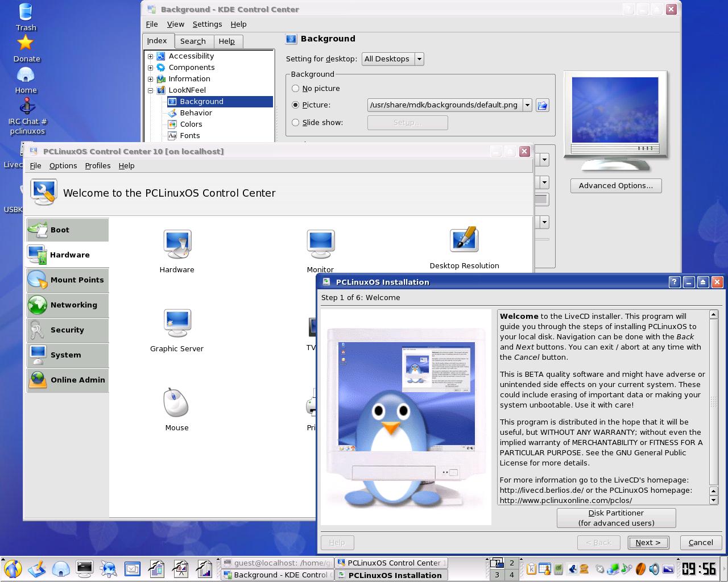Switch to the Help tab in KDE Control Center

[227, 41]
